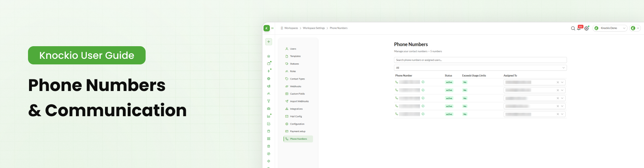This screenshot has height=168, width=644.
Task: Open Mail Config in settings menu
Action: (298, 116)
